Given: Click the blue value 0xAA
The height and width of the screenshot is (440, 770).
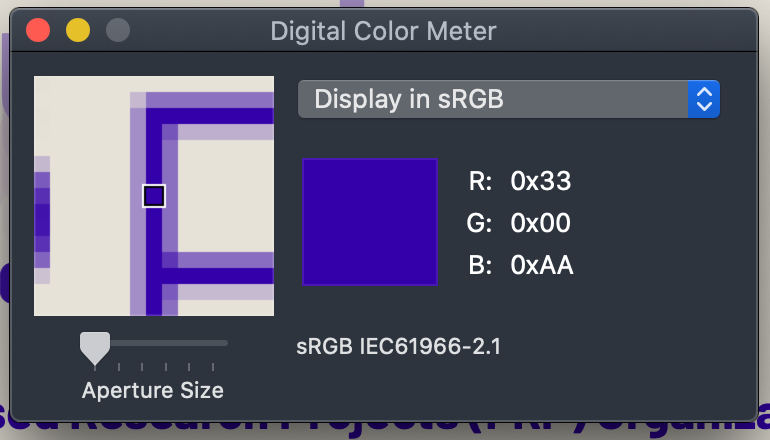Looking at the screenshot, I should tap(541, 265).
